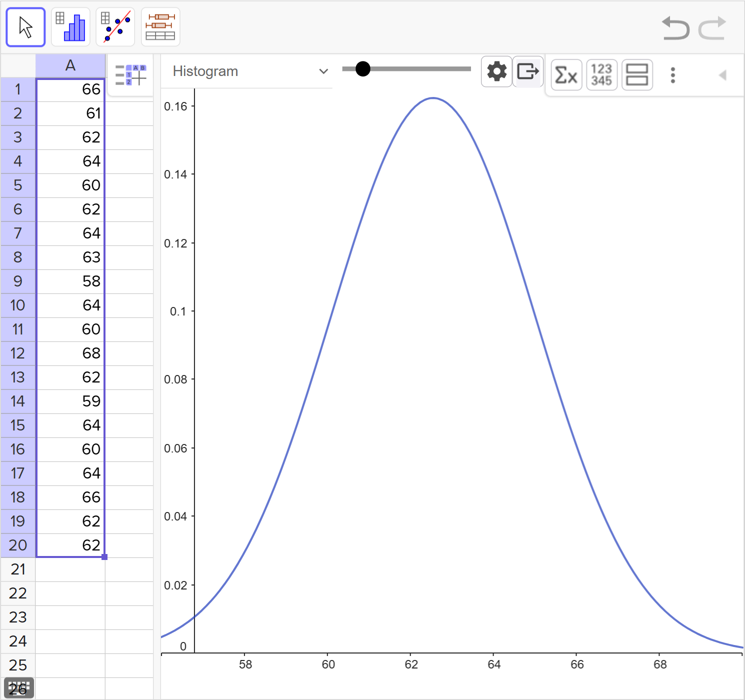Select row header 7
Viewport: 745px width, 700px height.
tap(18, 233)
